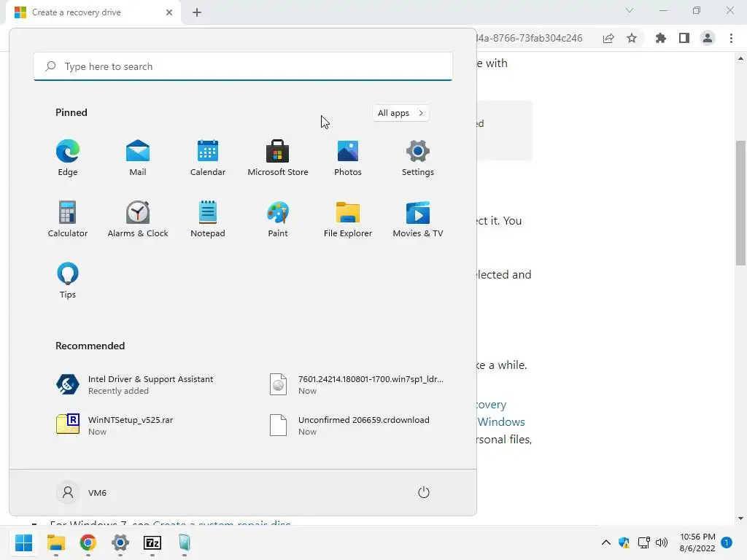The width and height of the screenshot is (747, 560).
Task: Click the scrollbar down arrow in Chrome
Action: click(740, 518)
